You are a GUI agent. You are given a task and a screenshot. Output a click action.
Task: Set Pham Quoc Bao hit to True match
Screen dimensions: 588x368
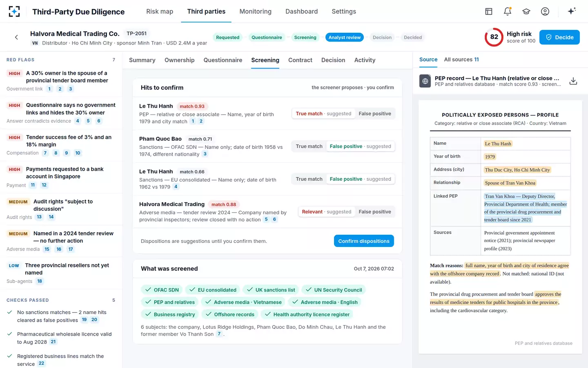[309, 146]
